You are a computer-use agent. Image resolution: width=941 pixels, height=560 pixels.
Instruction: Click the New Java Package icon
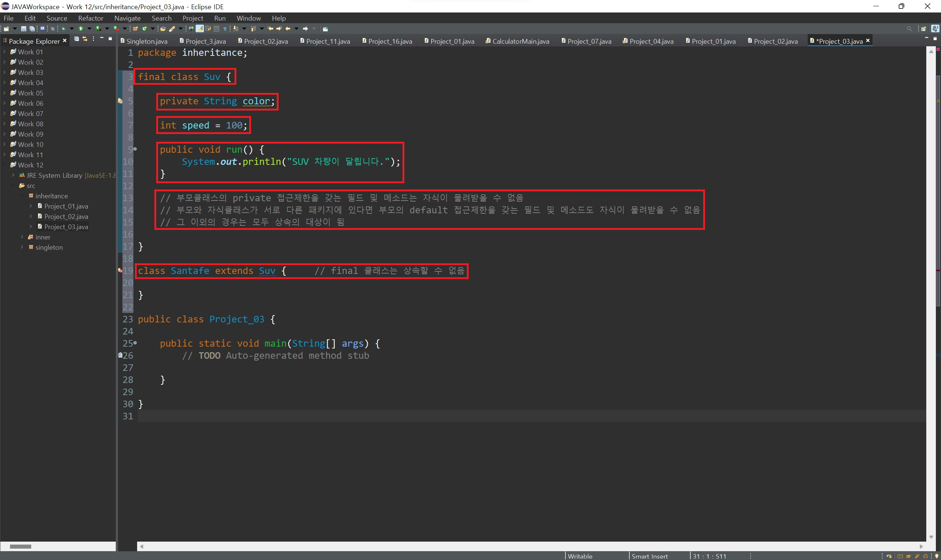coord(135,29)
